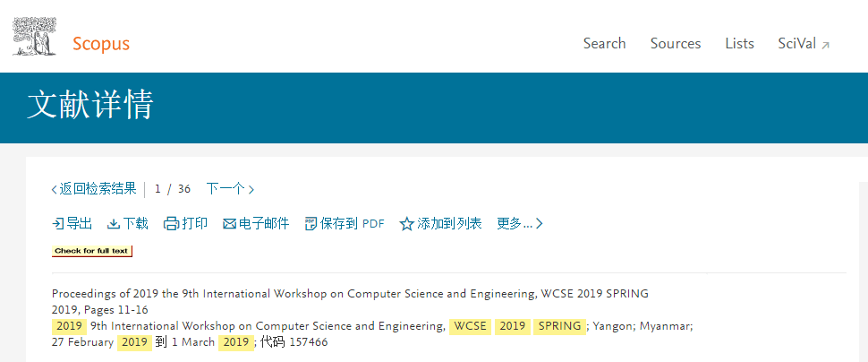Click the printer icon
The height and width of the screenshot is (362, 868).
pos(171,224)
